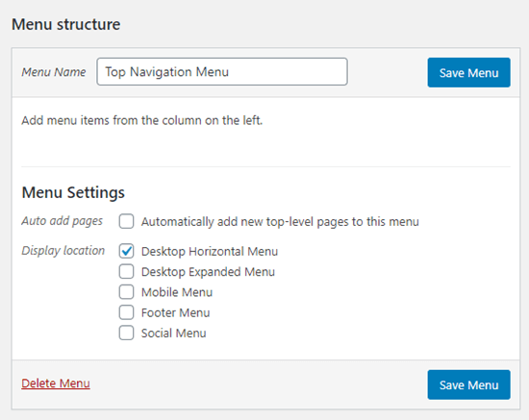
Task: Click the italic Menu Name label
Action: [54, 72]
